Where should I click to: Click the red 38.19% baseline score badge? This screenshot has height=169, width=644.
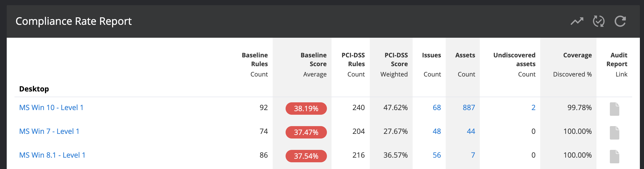[306, 109]
